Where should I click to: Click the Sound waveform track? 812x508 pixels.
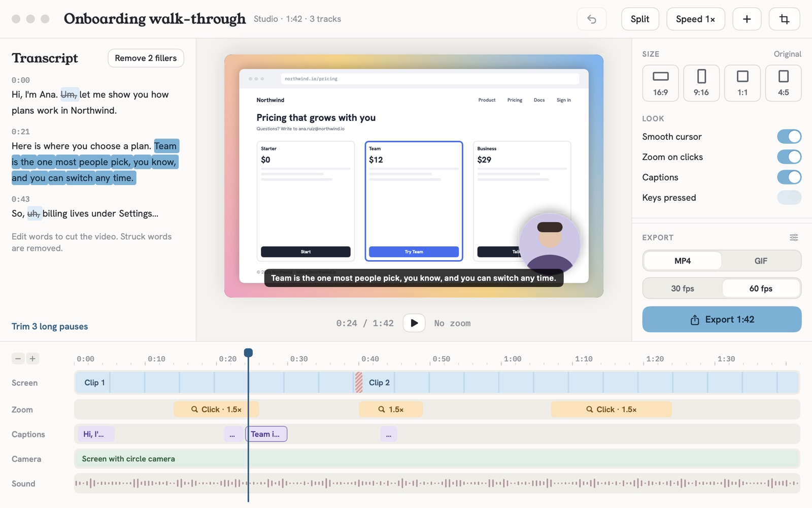click(x=437, y=484)
